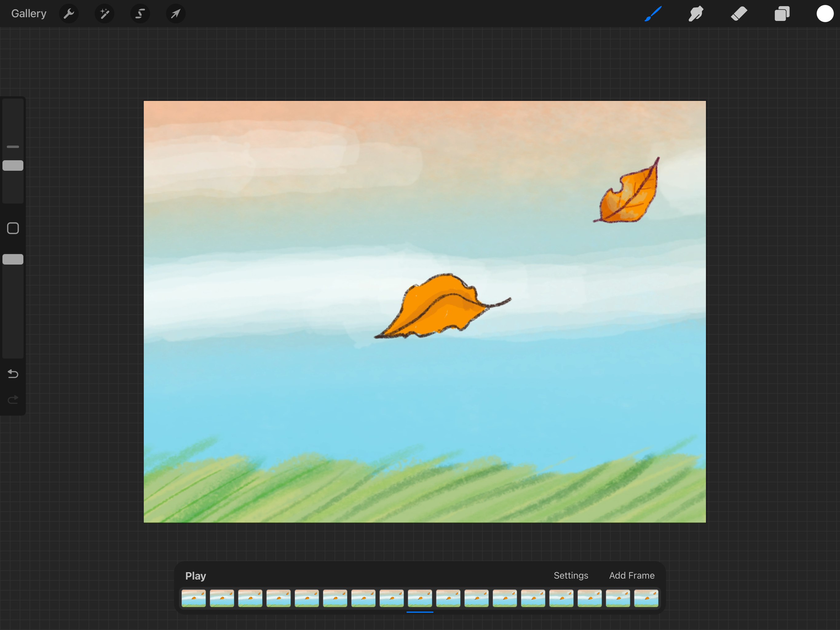Click the brush size slider handle
840x630 pixels.
tap(13, 166)
